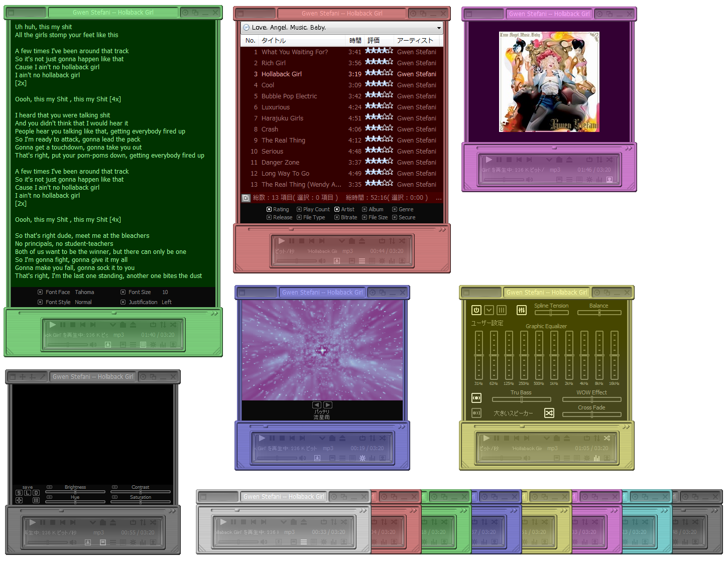
Task: Show playlist panel in red player
Action: (x=362, y=261)
